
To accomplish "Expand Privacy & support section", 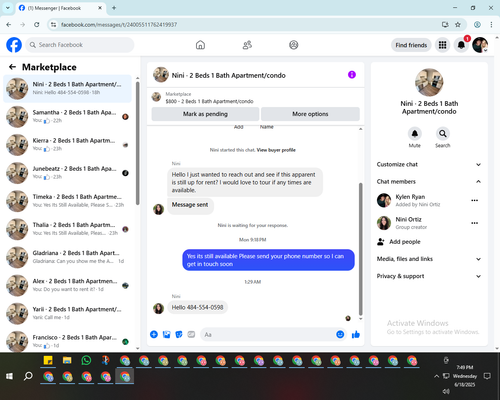I will (x=429, y=276).
